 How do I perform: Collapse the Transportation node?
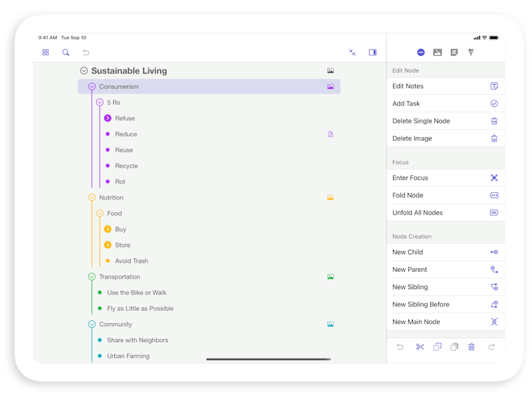coord(92,277)
